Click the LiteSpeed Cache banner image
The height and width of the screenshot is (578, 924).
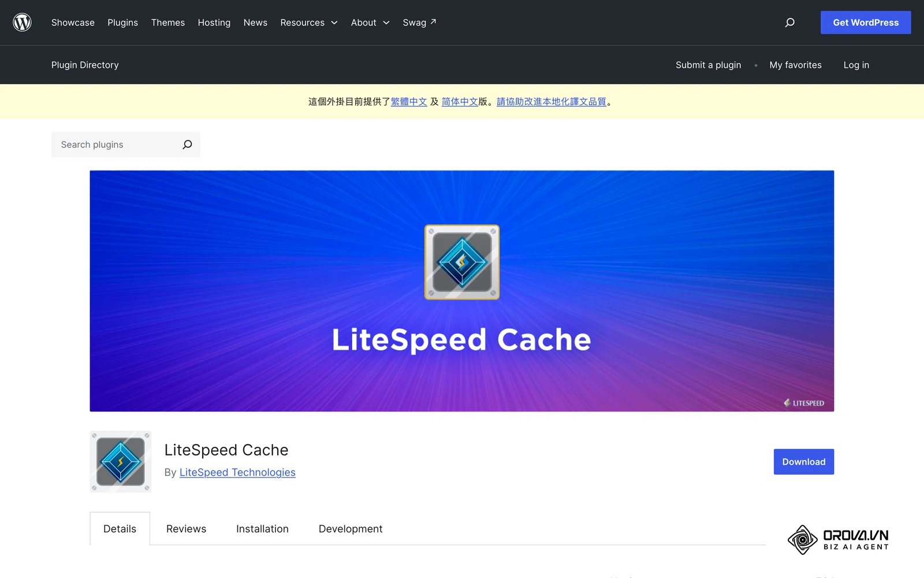pyautogui.click(x=462, y=291)
